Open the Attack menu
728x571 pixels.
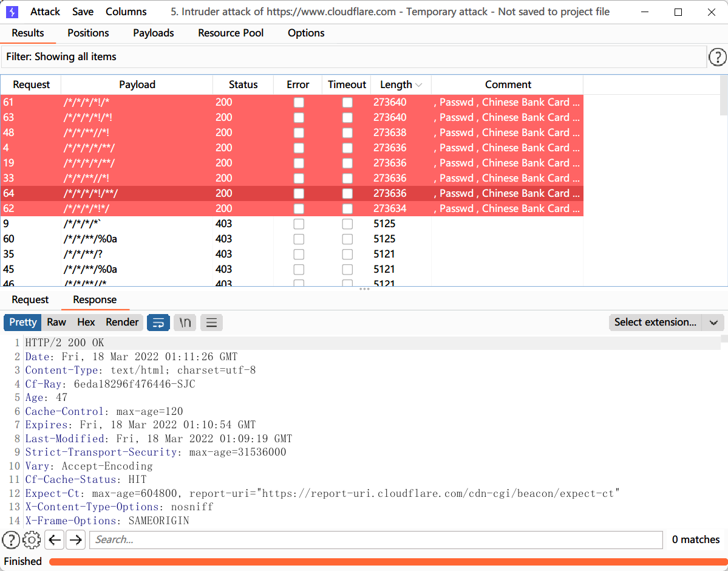point(45,12)
